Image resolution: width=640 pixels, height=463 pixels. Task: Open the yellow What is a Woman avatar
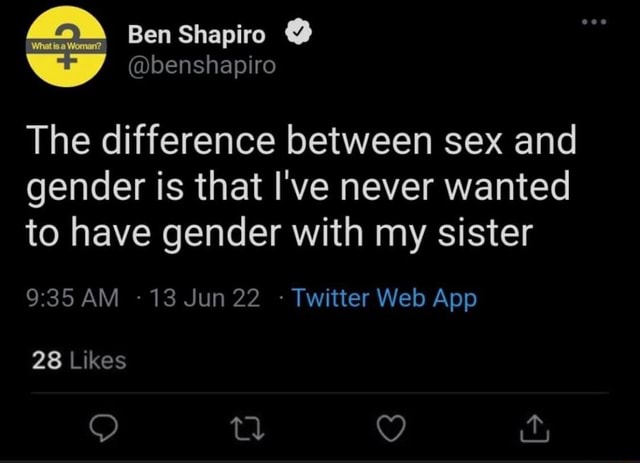click(x=66, y=47)
